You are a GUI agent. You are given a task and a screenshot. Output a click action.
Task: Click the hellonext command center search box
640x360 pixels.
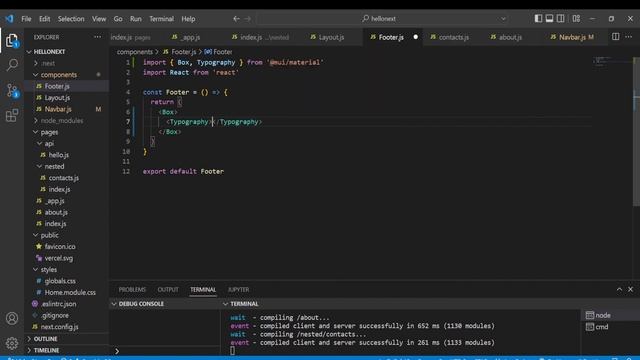(383, 19)
